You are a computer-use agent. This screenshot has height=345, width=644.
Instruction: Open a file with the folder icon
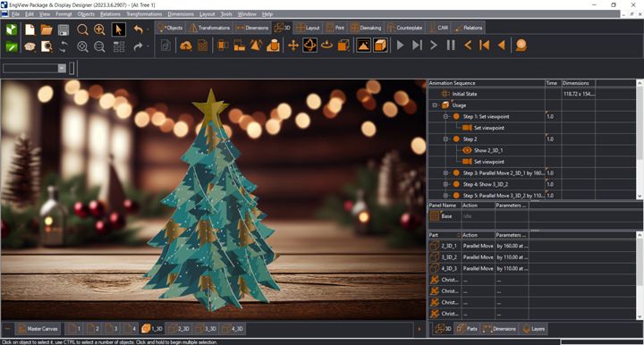[x=47, y=29]
